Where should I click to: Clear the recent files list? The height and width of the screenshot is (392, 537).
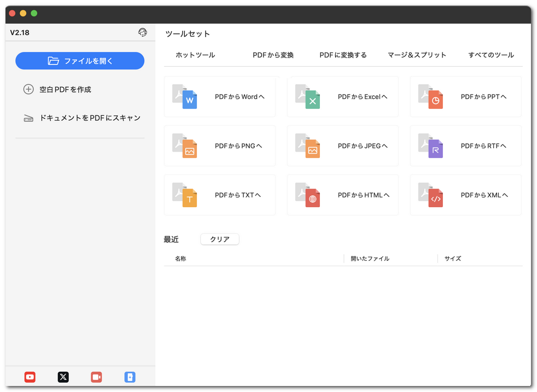(x=219, y=239)
